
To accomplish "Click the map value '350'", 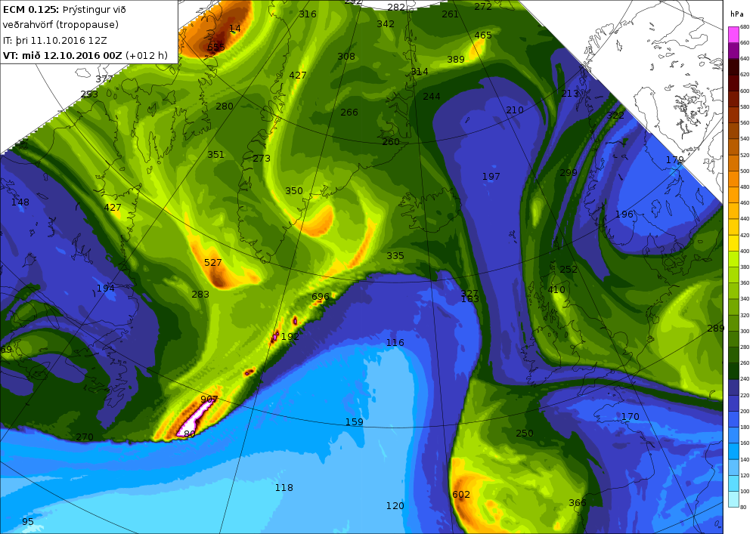I will (x=294, y=190).
